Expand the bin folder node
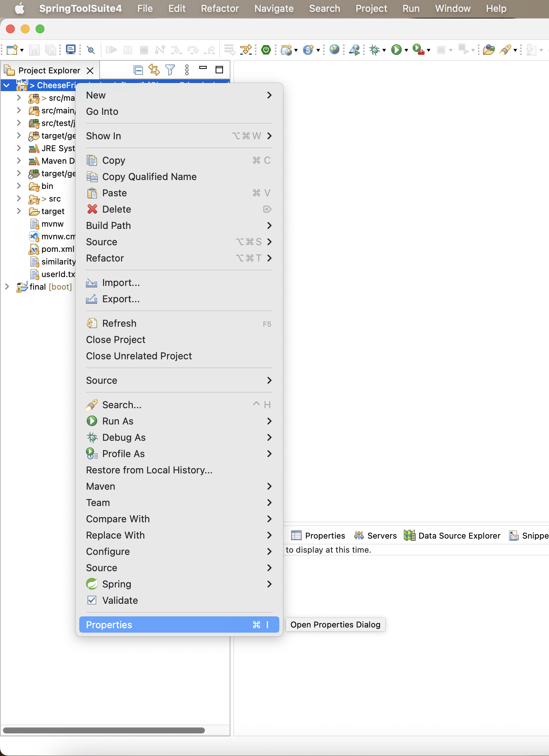 tap(19, 186)
